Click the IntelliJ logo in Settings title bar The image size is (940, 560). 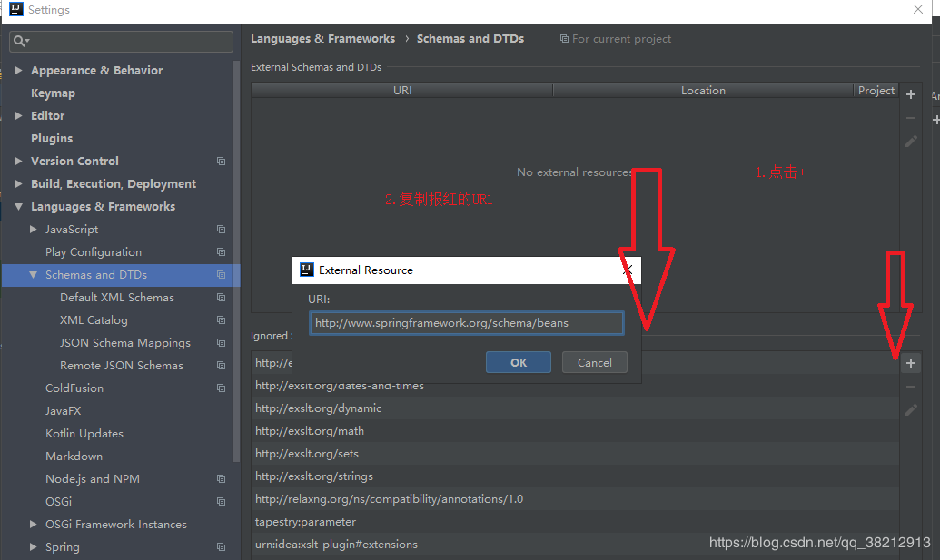16,9
